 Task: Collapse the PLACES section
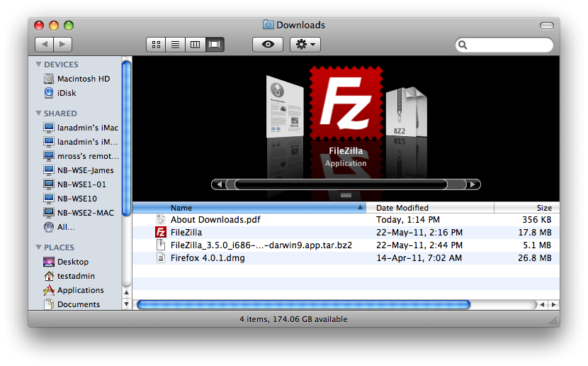tap(38, 247)
